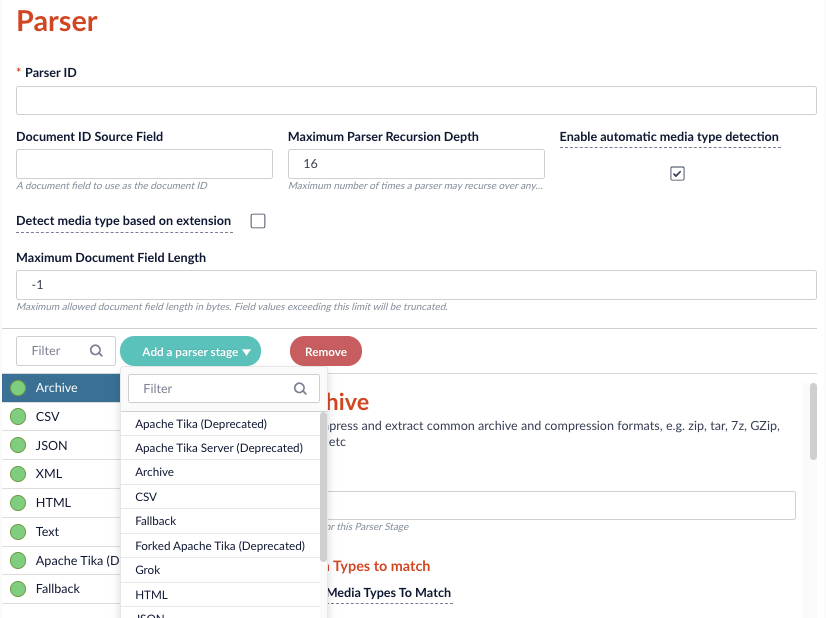Select Forked Apache Tika (Deprecated) option
This screenshot has width=826, height=618.
[221, 546]
